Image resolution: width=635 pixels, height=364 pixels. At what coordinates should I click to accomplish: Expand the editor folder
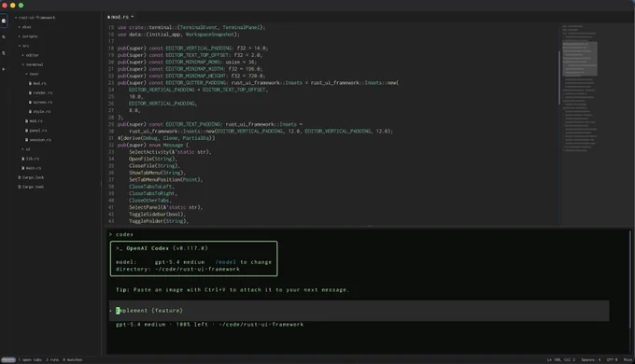[23, 55]
